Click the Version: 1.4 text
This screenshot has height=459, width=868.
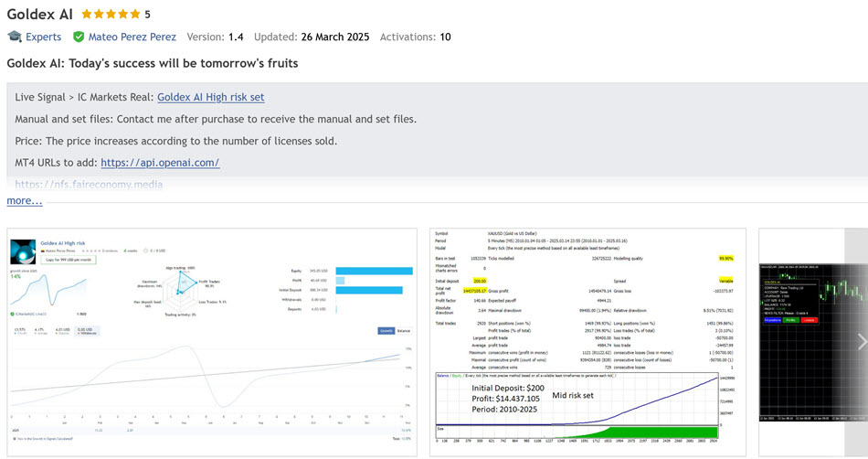point(215,37)
